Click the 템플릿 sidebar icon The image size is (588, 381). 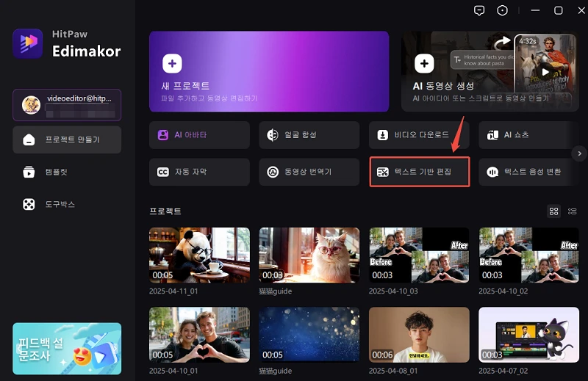coord(29,172)
